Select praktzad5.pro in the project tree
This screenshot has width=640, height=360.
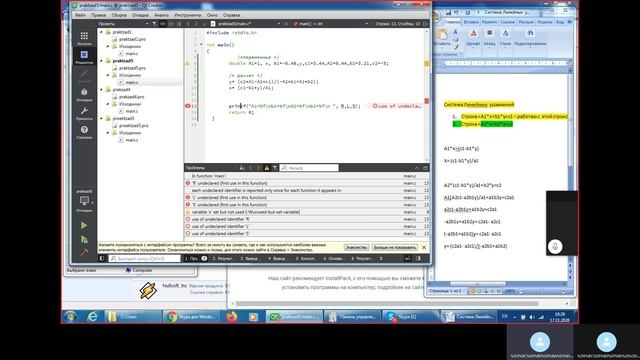[132, 68]
